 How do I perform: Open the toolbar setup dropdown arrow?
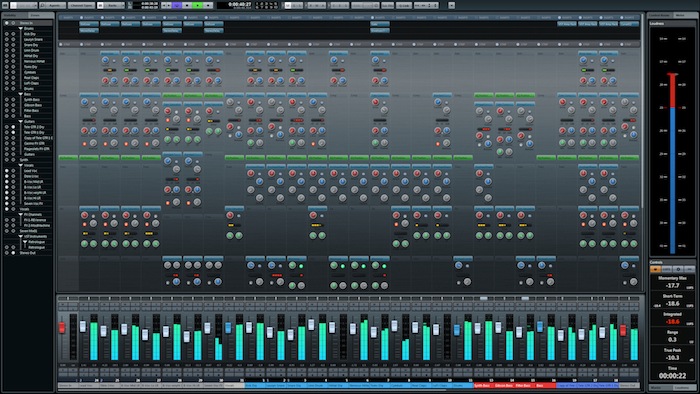(451, 5)
